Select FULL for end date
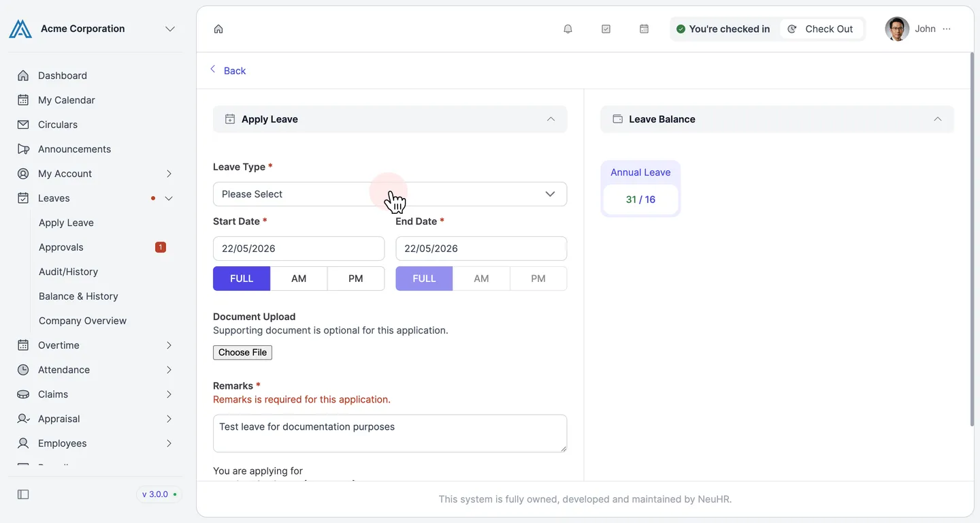 click(x=424, y=279)
